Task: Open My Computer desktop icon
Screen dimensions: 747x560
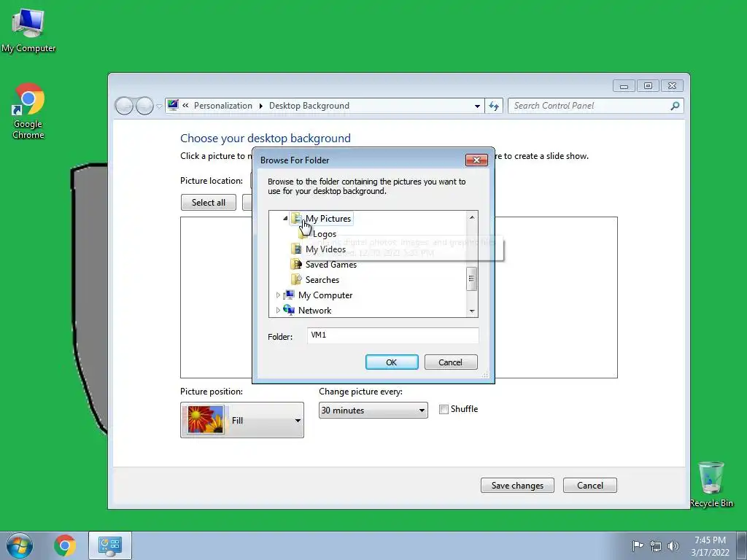Action: coord(28,31)
